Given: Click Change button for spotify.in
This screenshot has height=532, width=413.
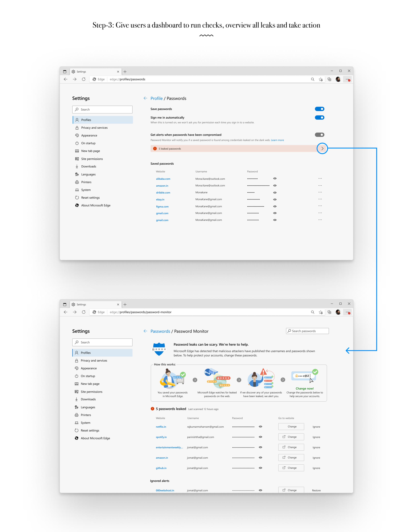Looking at the screenshot, I should [x=291, y=437].
